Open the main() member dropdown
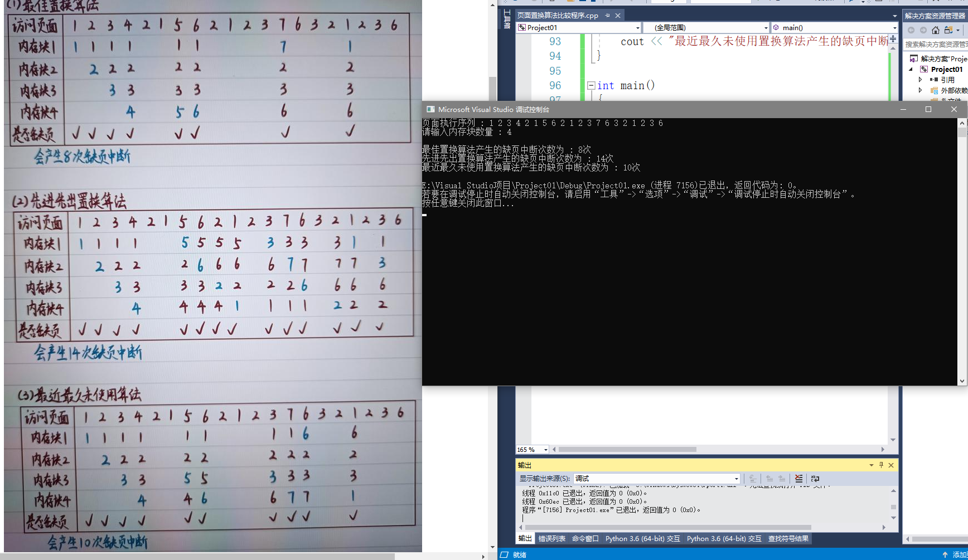Screen dimensions: 968x560 [x=894, y=28]
